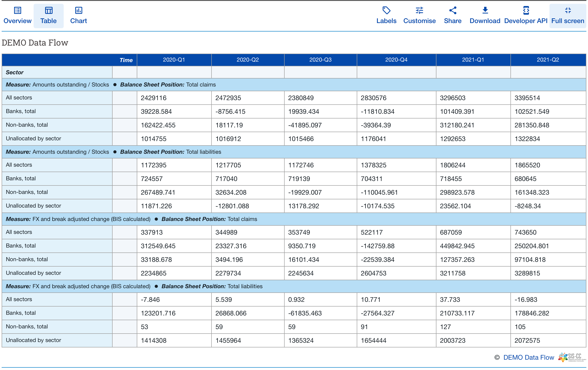This screenshot has width=588, height=370.
Task: Click All sectors value 2429116
Action: tap(154, 98)
